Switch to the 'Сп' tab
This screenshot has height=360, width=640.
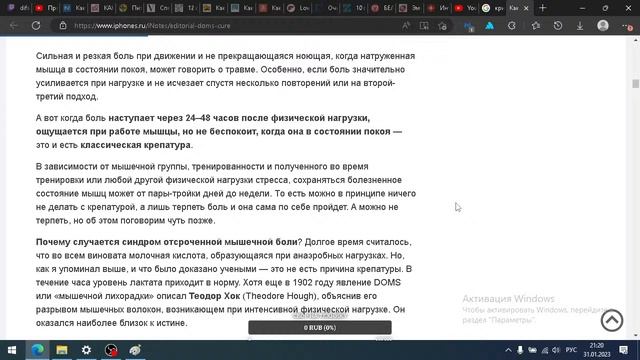(158, 8)
